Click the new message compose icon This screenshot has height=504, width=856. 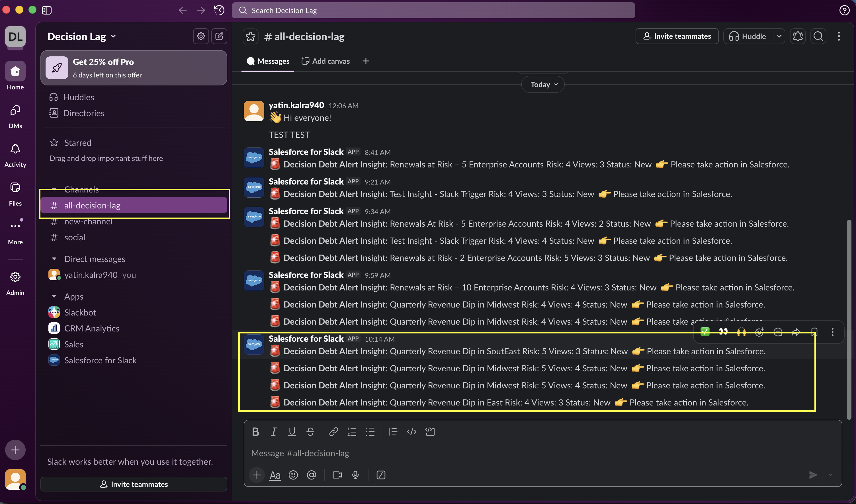tap(219, 36)
